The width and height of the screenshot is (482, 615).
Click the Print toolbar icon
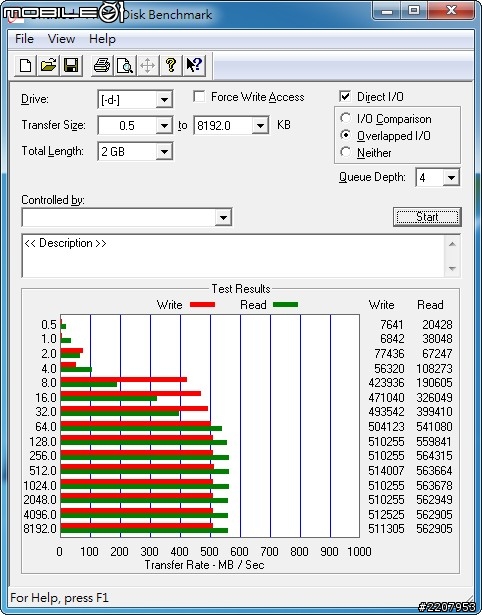pyautogui.click(x=102, y=66)
